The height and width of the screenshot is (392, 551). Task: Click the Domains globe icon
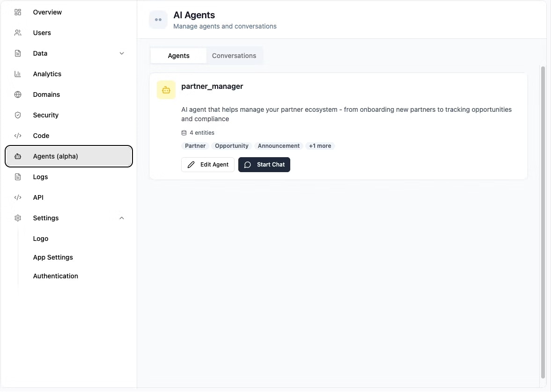(17, 94)
